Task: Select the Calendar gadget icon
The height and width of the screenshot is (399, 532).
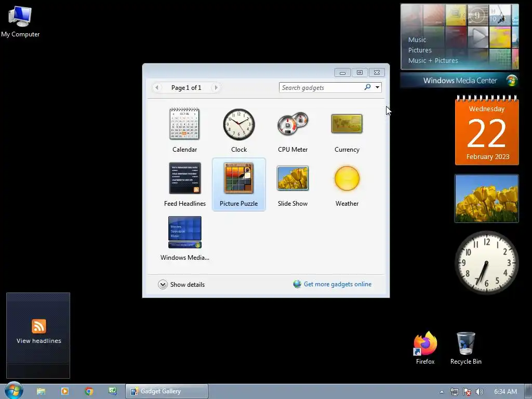Action: coord(184,124)
